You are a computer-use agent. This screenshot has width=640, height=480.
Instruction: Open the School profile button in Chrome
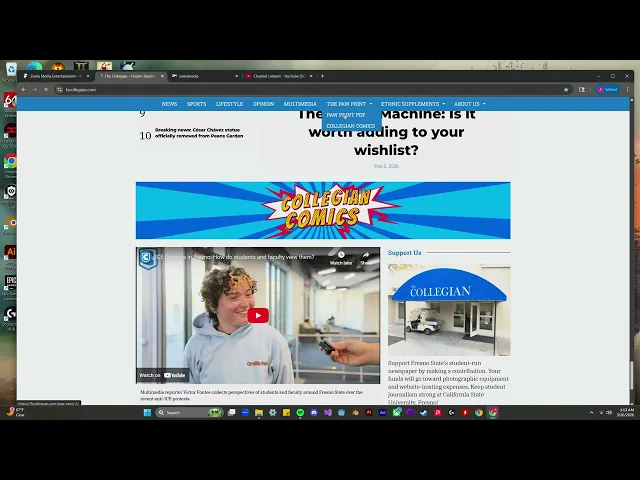pos(608,89)
